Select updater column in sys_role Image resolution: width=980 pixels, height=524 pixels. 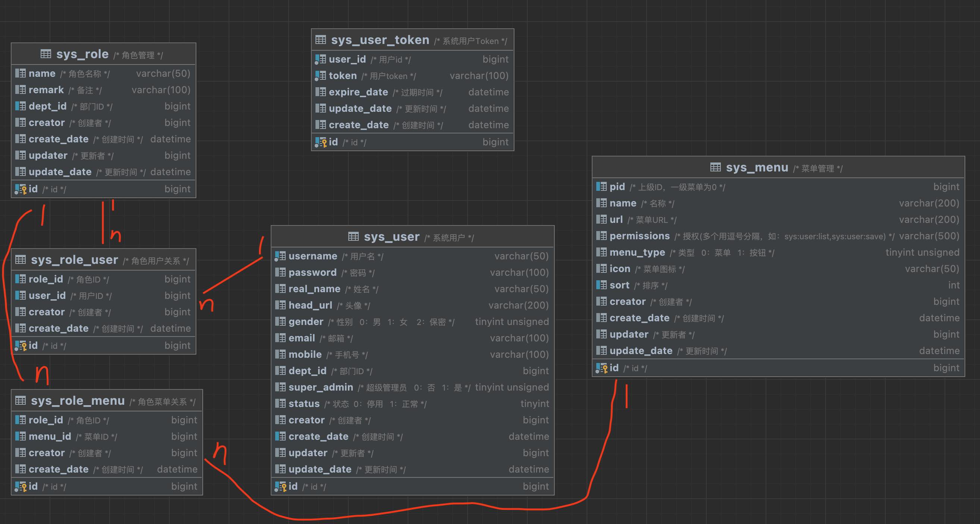(103, 155)
